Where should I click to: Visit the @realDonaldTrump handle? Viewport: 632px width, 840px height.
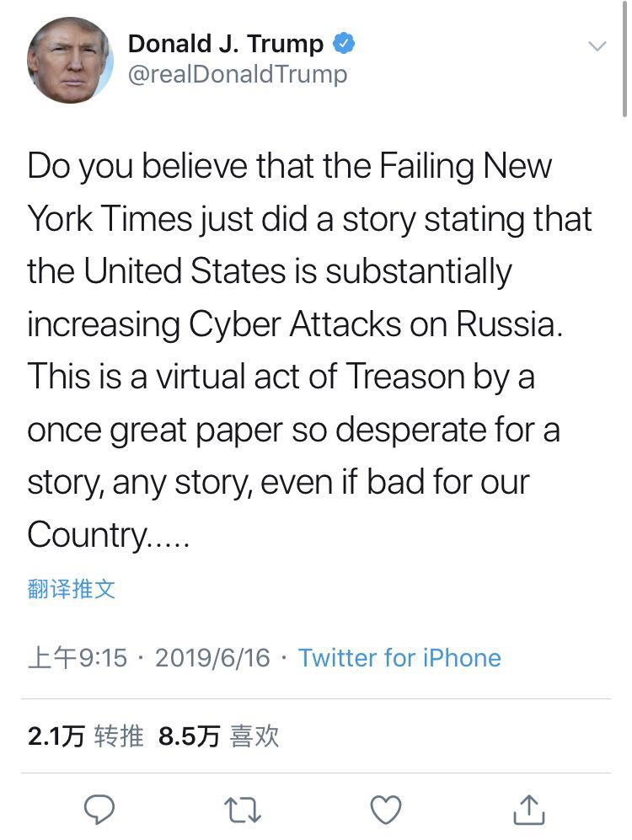pyautogui.click(x=237, y=74)
